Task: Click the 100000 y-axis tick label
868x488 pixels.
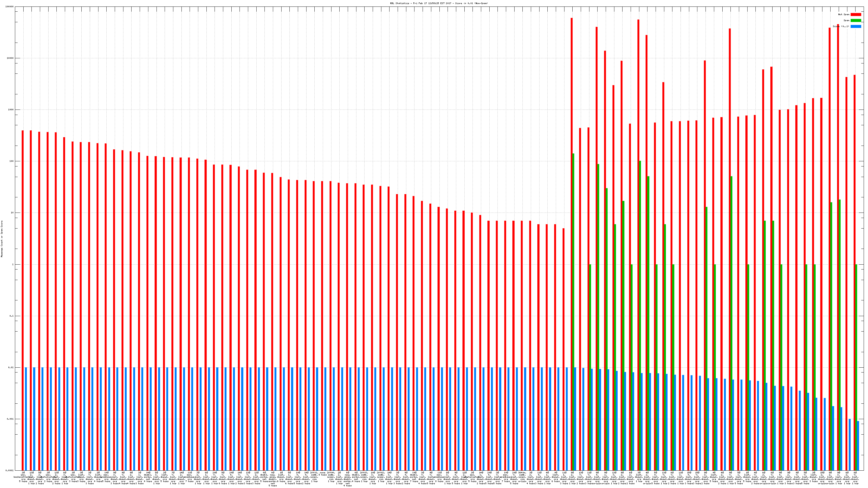Action: coord(10,7)
